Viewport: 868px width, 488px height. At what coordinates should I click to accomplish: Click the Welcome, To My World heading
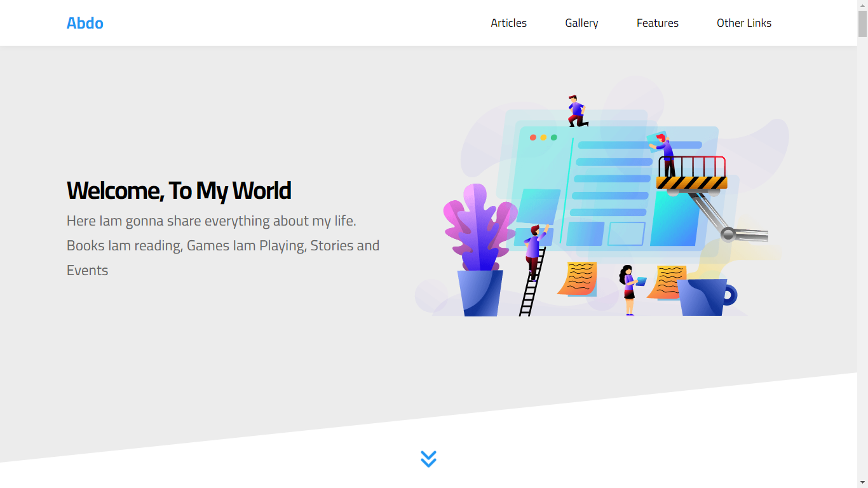[179, 191]
